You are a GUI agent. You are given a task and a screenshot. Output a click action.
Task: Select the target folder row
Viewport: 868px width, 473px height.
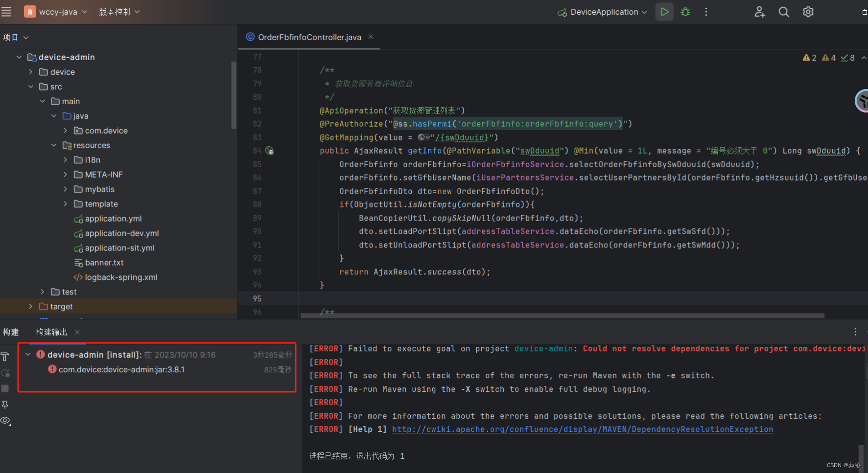coord(118,307)
